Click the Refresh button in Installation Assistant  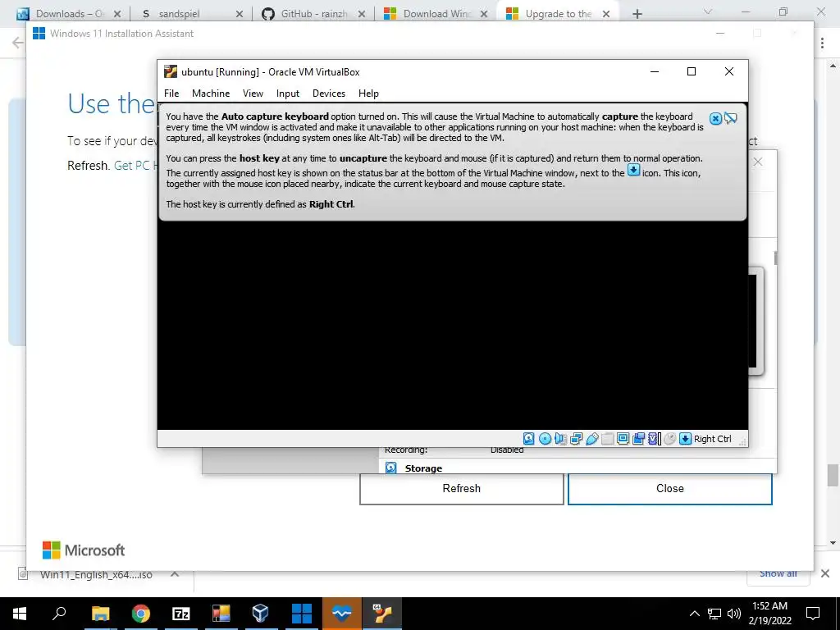(x=461, y=488)
